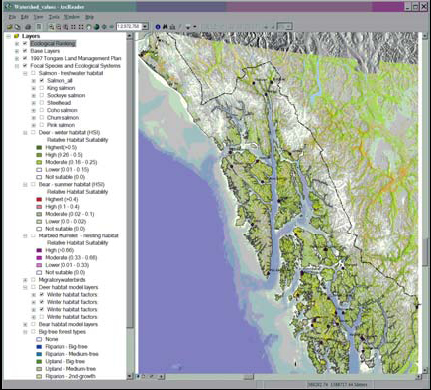431x390 pixels.
Task: Click the Fixed Zoom Out arrows icon
Action: point(80,27)
